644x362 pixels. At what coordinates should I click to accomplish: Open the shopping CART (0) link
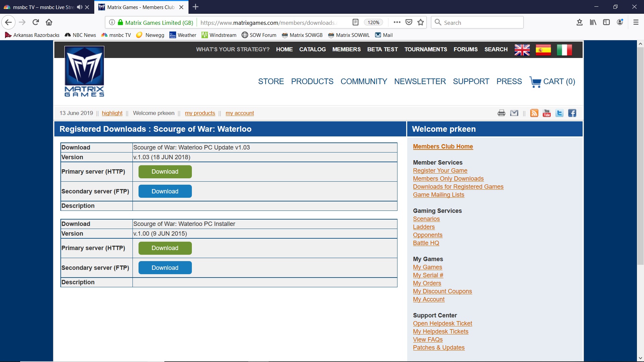pos(552,81)
